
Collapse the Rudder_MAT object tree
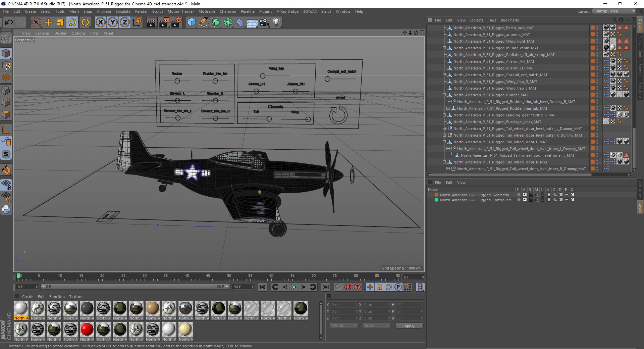[x=444, y=95]
